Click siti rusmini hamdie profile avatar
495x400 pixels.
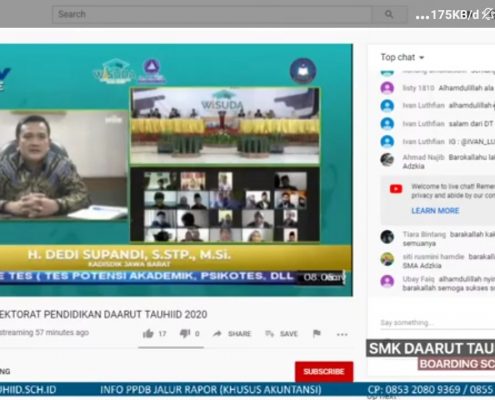coord(387,259)
